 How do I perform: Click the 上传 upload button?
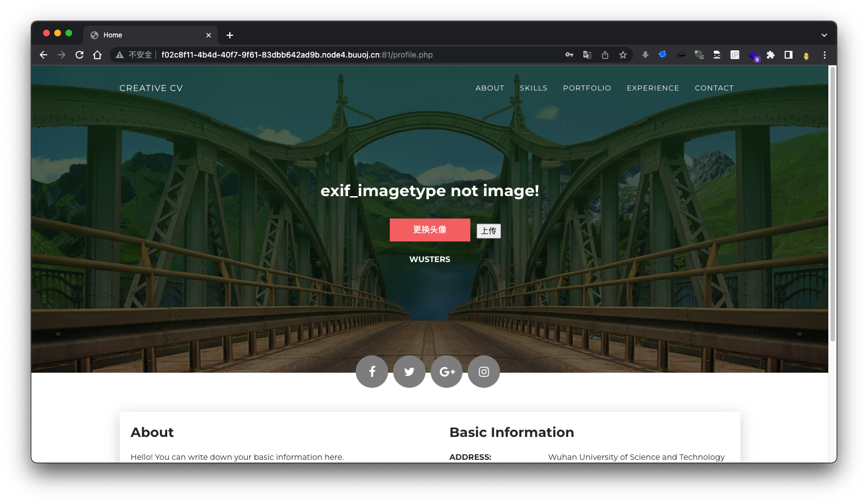[489, 231]
